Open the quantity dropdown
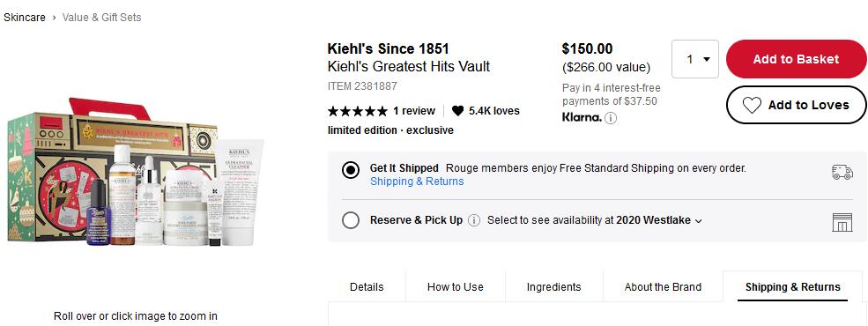Viewport: 868px width, 326px height. pos(695,59)
